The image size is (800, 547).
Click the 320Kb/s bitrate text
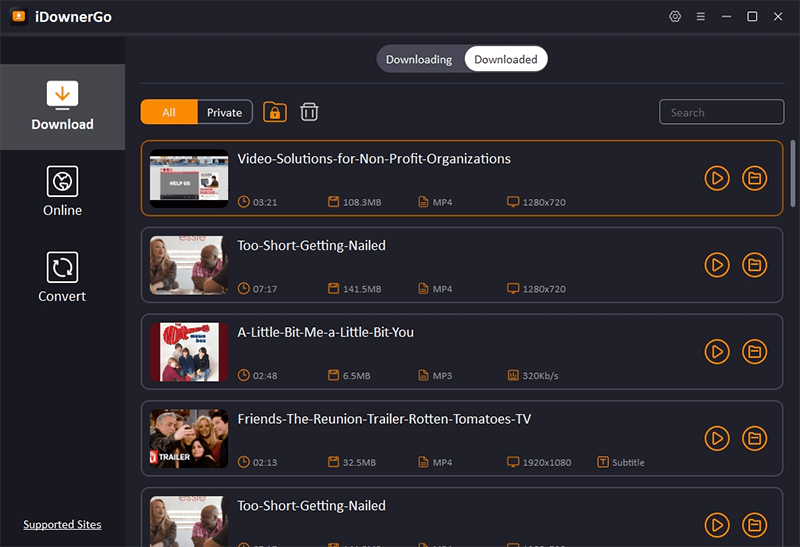(x=540, y=376)
